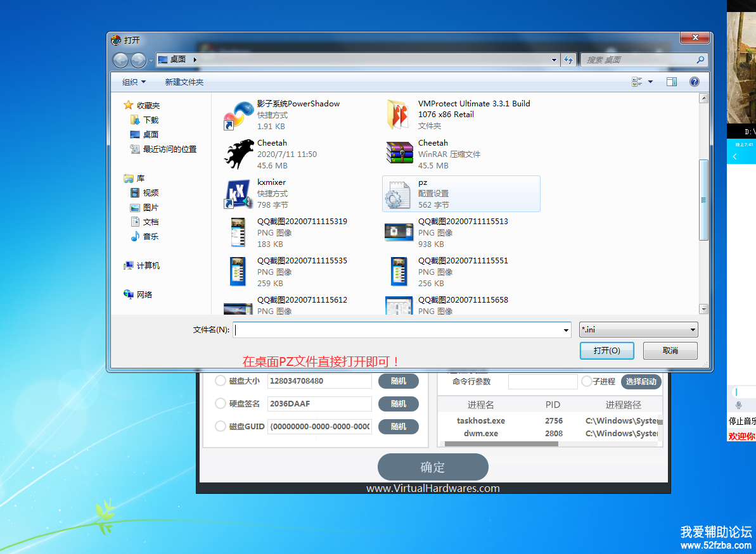Image resolution: width=756 pixels, height=554 pixels.
Task: Open the change view options dropdown arrow
Action: [x=650, y=82]
